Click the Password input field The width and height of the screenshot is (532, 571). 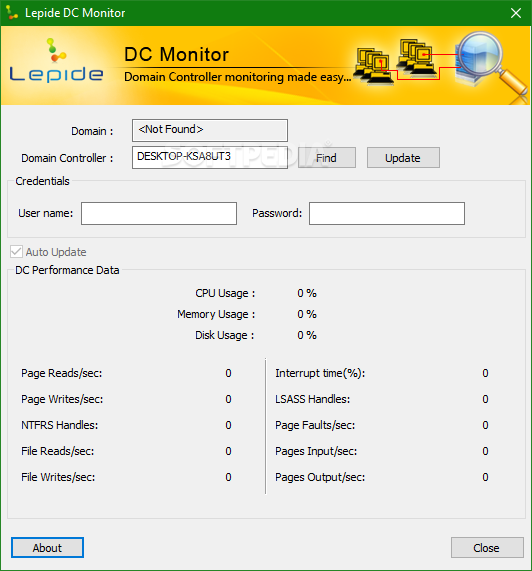point(387,213)
